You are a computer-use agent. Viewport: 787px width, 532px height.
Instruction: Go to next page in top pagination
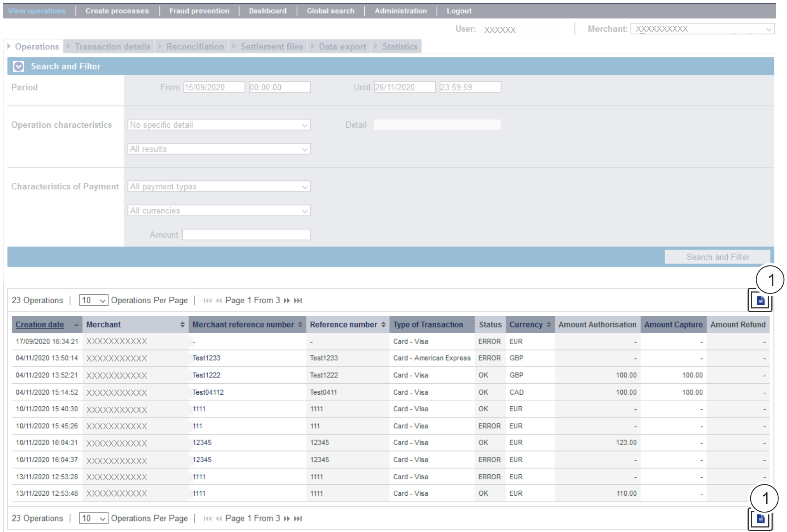coord(287,301)
